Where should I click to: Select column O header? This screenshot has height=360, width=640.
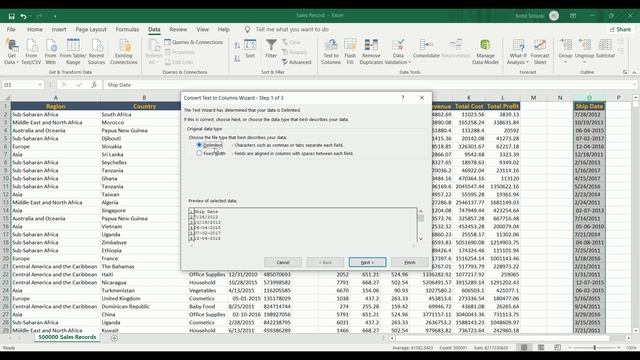(x=589, y=98)
